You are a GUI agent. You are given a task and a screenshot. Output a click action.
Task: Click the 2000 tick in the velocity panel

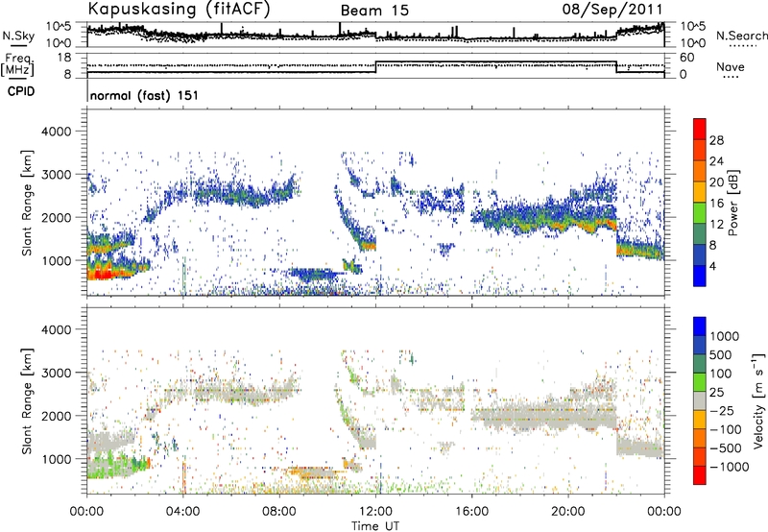coord(56,416)
